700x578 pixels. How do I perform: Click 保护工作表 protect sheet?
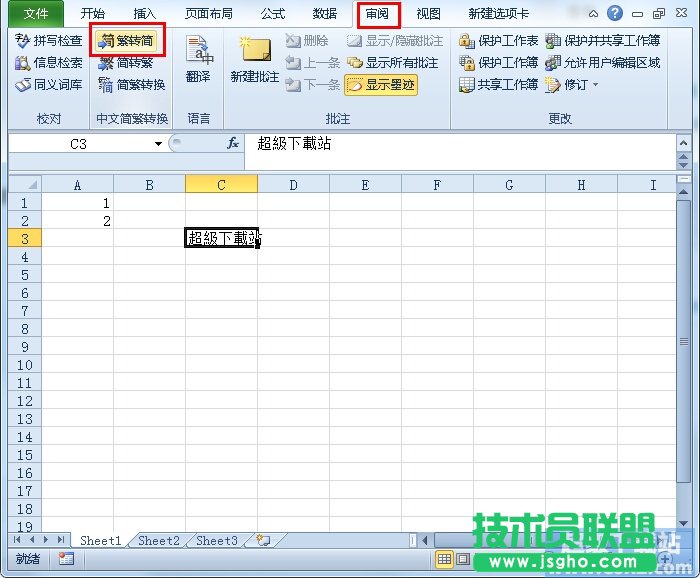pos(498,40)
